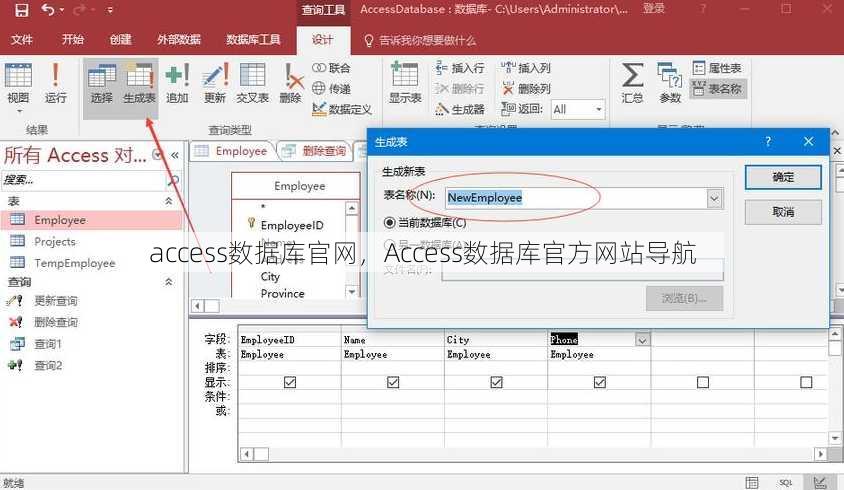Click into the 表名称 NewEmployee field
The width and height of the screenshot is (844, 490).
[576, 198]
